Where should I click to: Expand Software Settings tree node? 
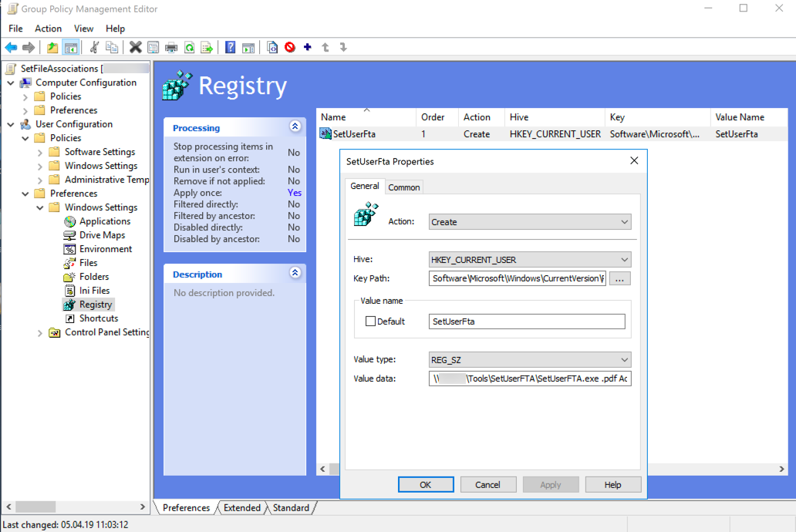(39, 153)
